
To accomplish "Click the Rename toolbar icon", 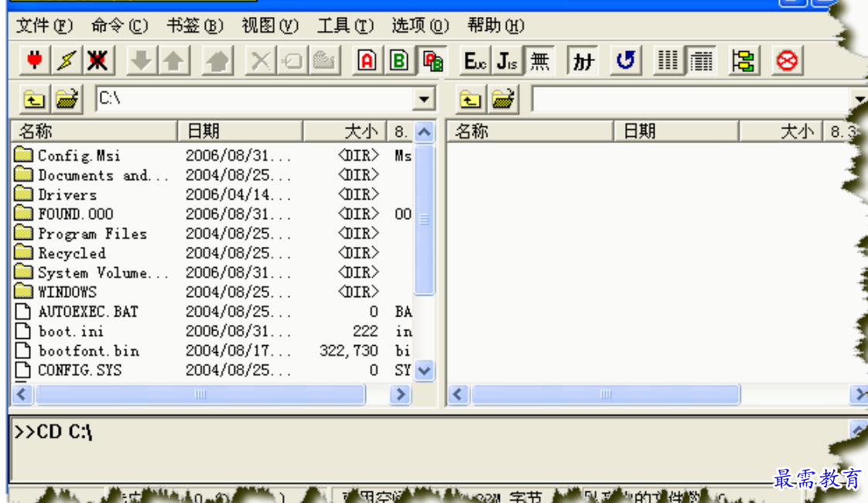I will click(292, 60).
